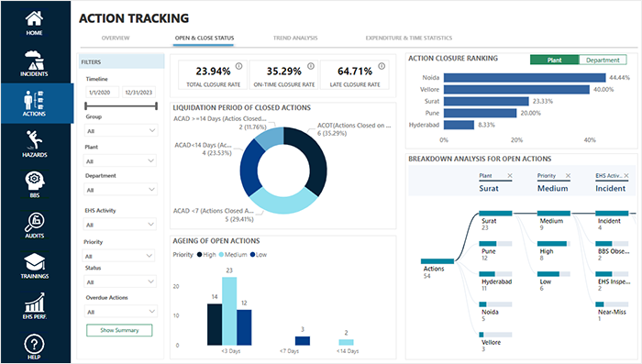This screenshot has width=642, height=364.
Task: Edit timeline end date 12/31/2023
Action: coord(138,92)
